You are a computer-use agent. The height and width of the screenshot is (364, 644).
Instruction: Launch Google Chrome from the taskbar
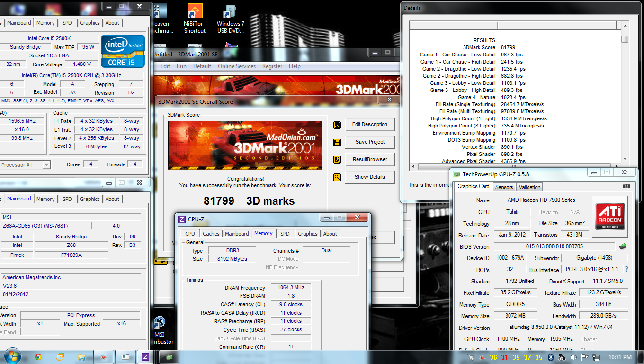click(x=38, y=357)
